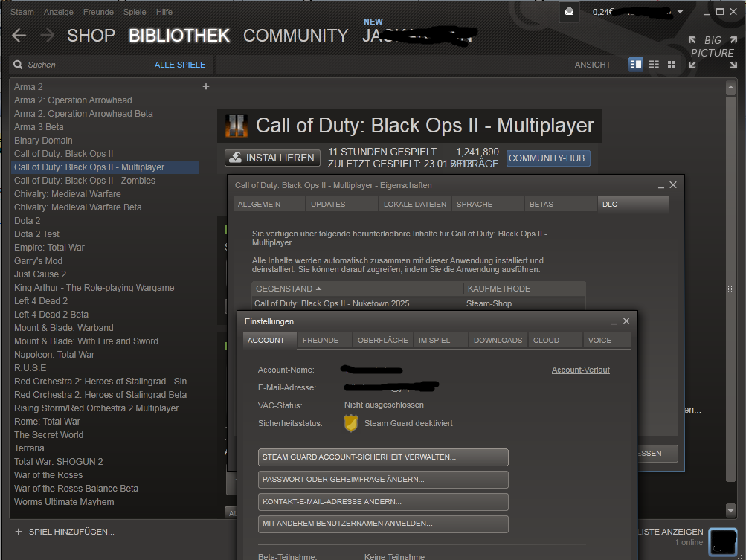Image resolution: width=746 pixels, height=560 pixels.
Task: Open the IM SPIEL settings tab
Action: coord(441,340)
